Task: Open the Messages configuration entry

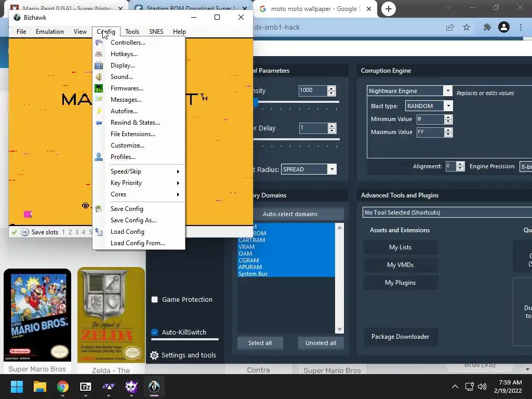Action: coord(138,100)
